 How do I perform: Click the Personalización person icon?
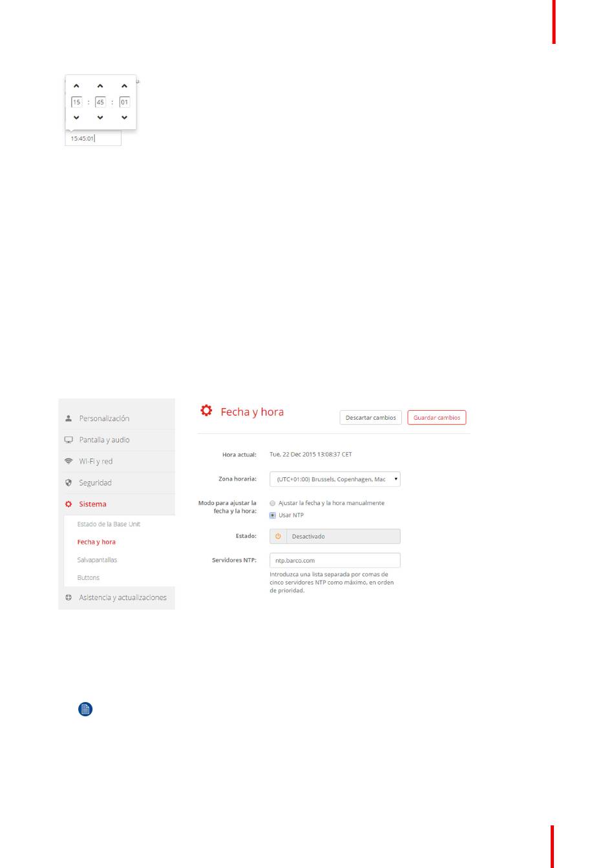pyautogui.click(x=69, y=418)
